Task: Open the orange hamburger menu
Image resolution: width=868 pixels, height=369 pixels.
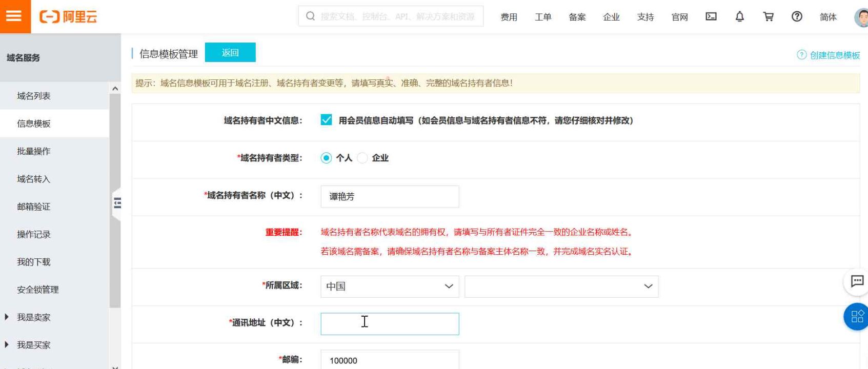Action: click(x=14, y=16)
